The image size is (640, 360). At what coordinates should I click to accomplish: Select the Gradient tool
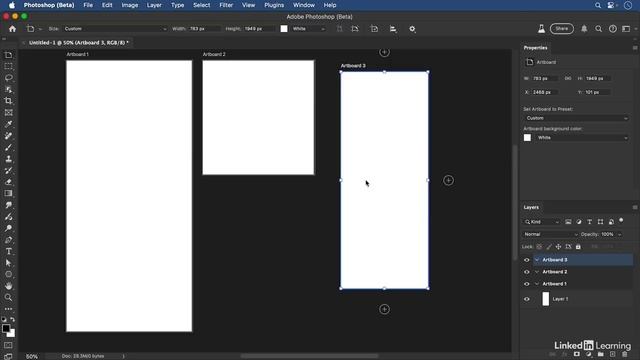[x=8, y=193]
